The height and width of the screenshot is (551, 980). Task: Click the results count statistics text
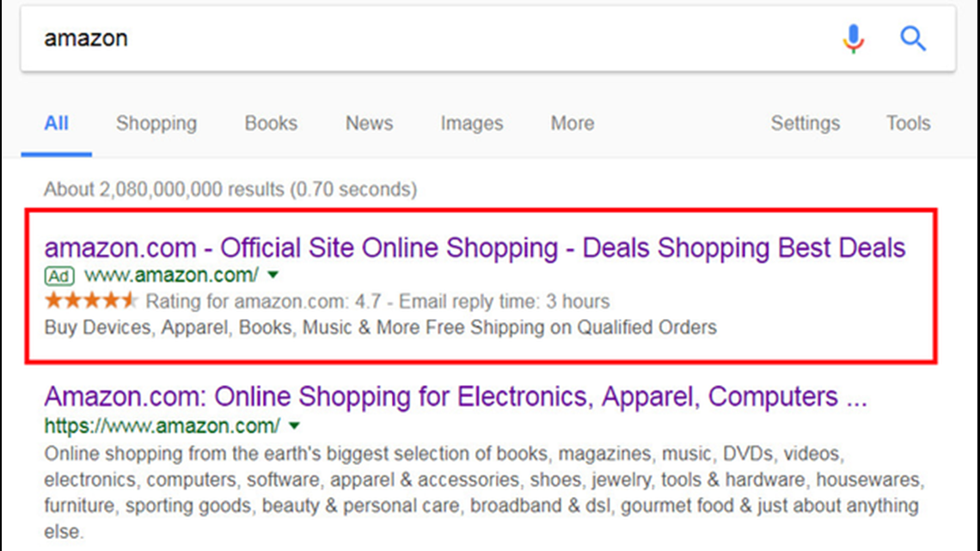230,188
